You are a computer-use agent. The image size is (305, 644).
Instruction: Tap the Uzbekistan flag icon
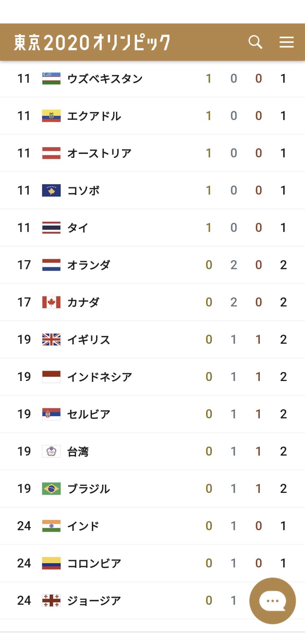51,78
